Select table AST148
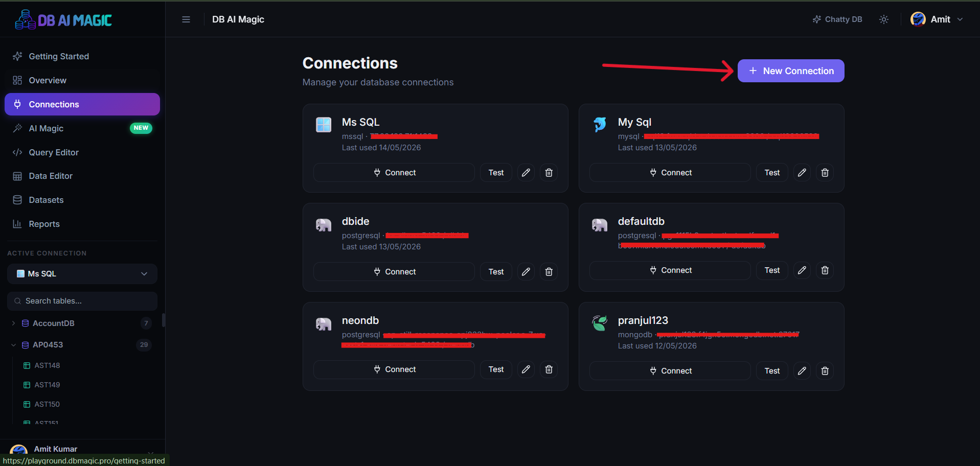 pos(47,365)
